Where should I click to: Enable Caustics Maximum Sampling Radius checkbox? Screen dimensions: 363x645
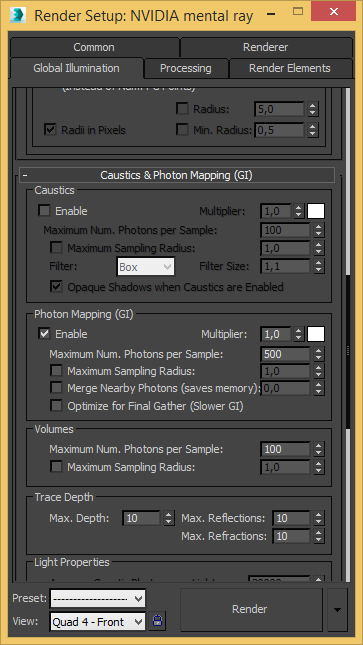[56, 248]
